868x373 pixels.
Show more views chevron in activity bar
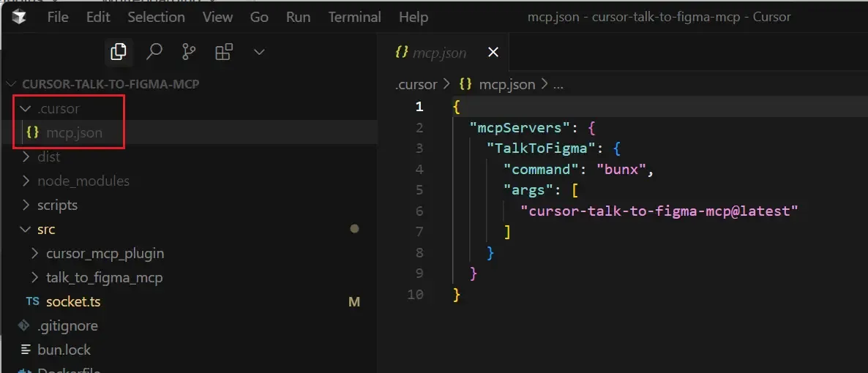click(258, 52)
